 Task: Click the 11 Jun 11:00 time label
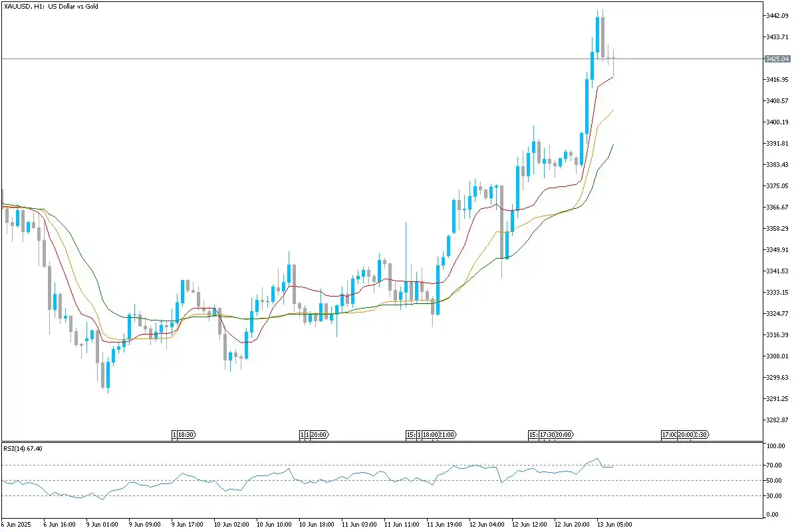click(x=402, y=524)
